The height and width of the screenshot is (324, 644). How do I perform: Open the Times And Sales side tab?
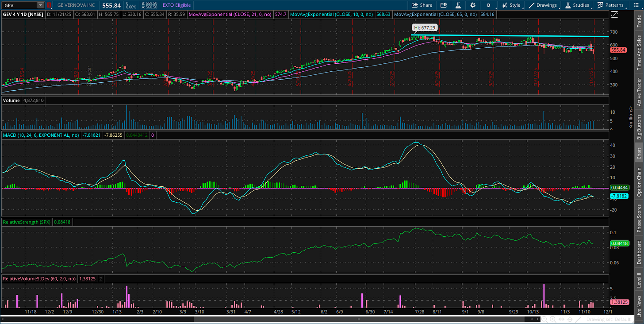pos(639,52)
